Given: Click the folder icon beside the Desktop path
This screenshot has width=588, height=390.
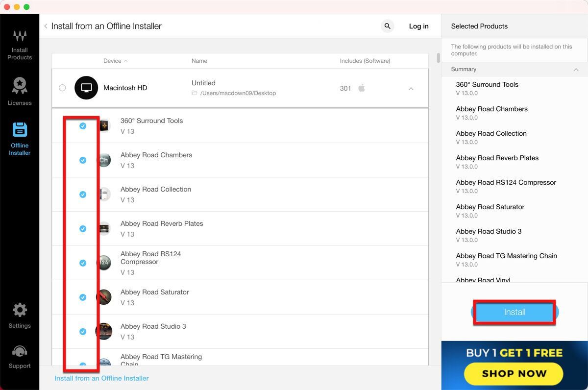Looking at the screenshot, I should 195,93.
